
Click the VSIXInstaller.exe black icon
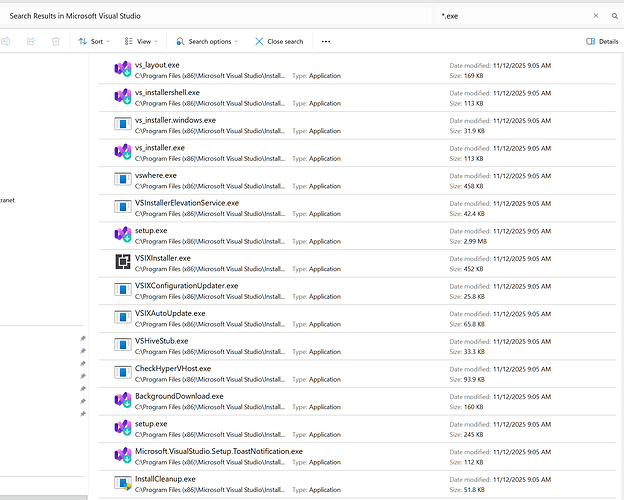(x=123, y=263)
